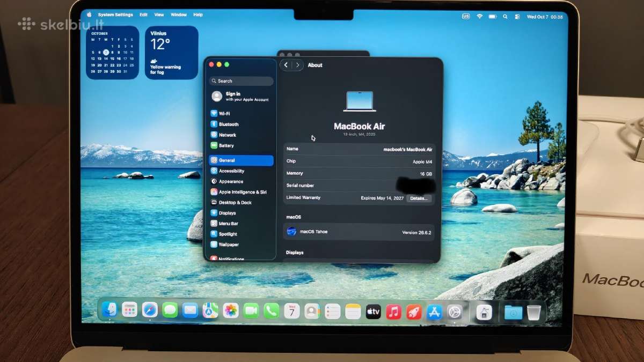
Task: Go forward with the right chevron
Action: 298,65
